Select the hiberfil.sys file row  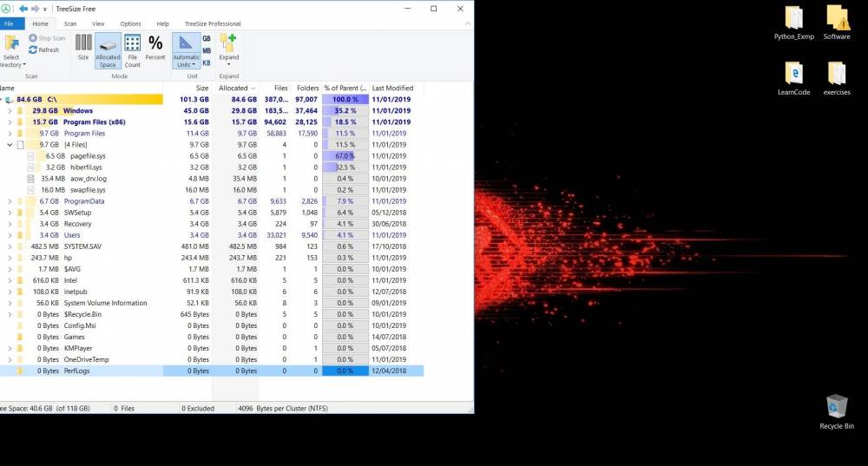[x=212, y=167]
